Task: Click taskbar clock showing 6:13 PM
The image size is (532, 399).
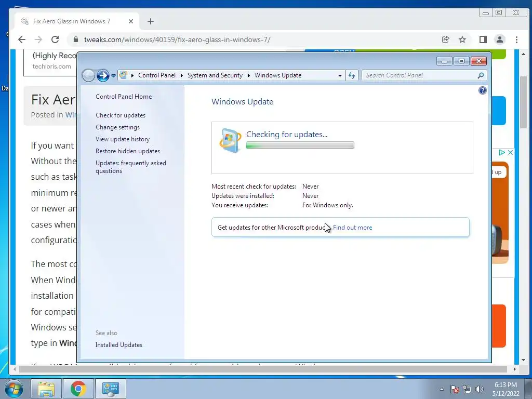Action: tap(506, 389)
